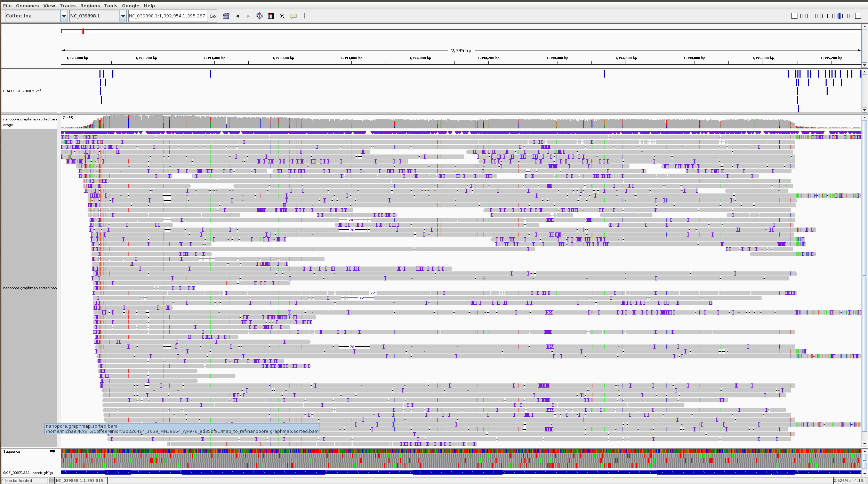Click VCF panel scrollbar down arrow
868x484 pixels.
click(x=865, y=110)
